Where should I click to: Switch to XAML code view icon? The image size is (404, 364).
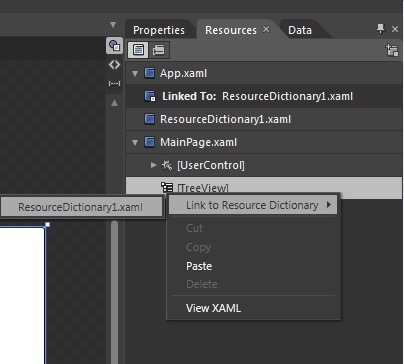pyautogui.click(x=114, y=65)
